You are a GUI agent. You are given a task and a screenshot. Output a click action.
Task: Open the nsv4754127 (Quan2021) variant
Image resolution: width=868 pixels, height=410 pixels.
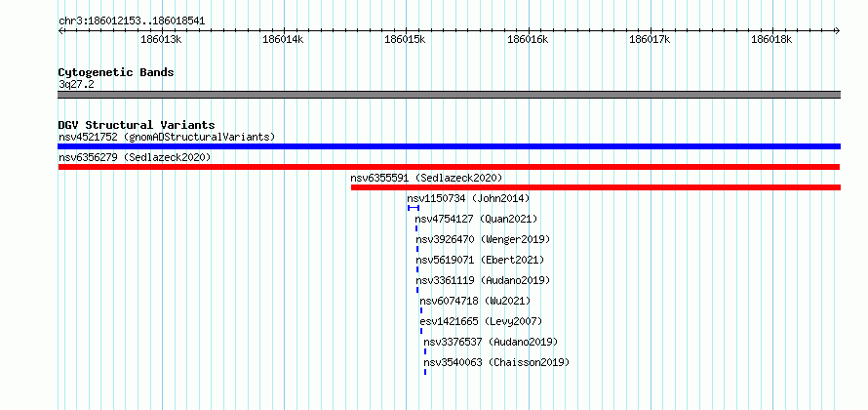[476, 219]
